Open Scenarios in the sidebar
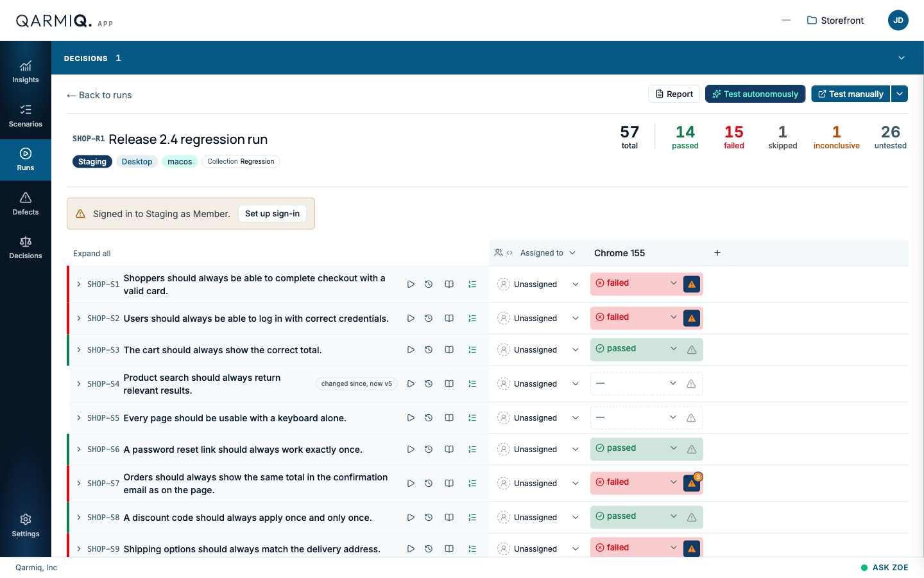 pyautogui.click(x=26, y=116)
